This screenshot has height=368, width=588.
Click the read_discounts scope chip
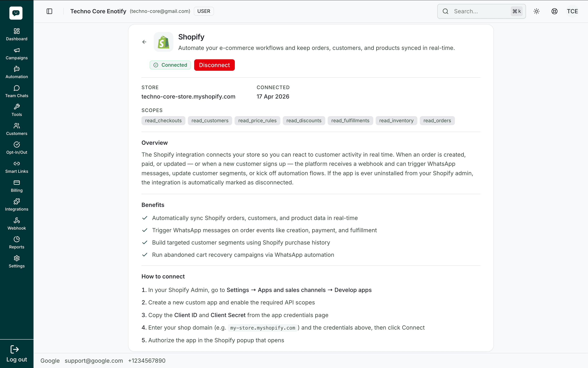click(x=304, y=120)
